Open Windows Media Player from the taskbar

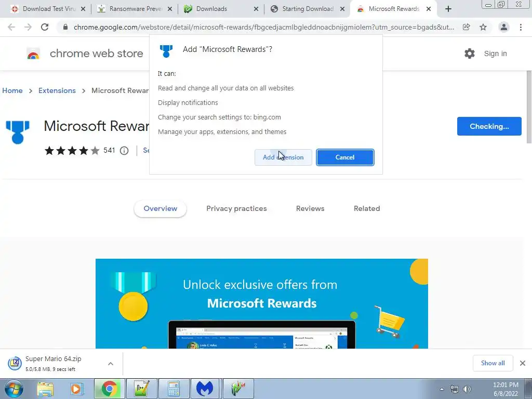[77, 389]
